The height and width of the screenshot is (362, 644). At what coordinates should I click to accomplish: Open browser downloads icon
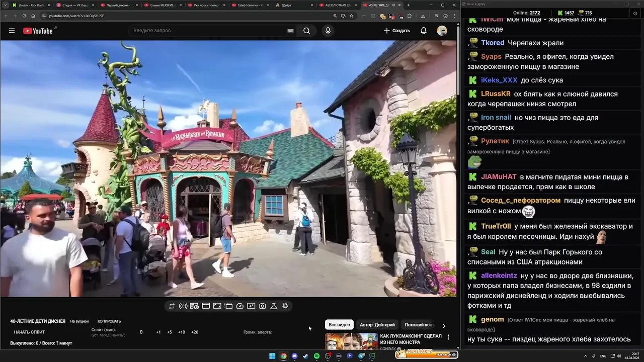pyautogui.click(x=423, y=16)
